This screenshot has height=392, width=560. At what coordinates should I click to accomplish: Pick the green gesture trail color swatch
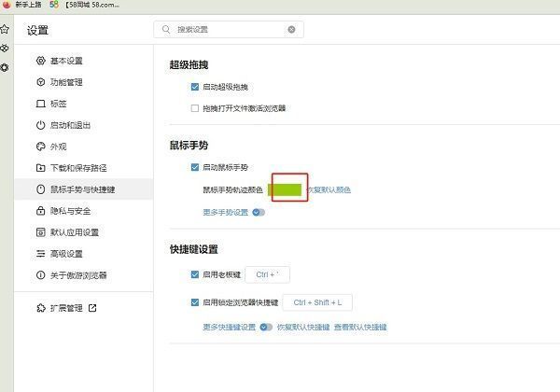pos(285,189)
